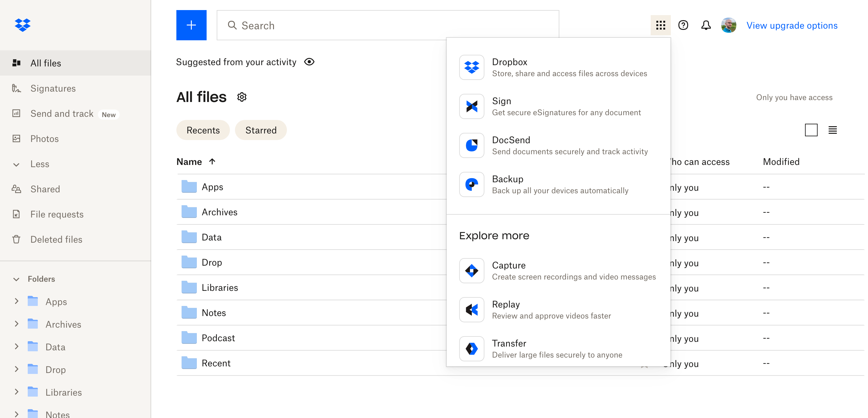The height and width of the screenshot is (418, 868).
Task: Filter by Starred chip
Action: 261,130
